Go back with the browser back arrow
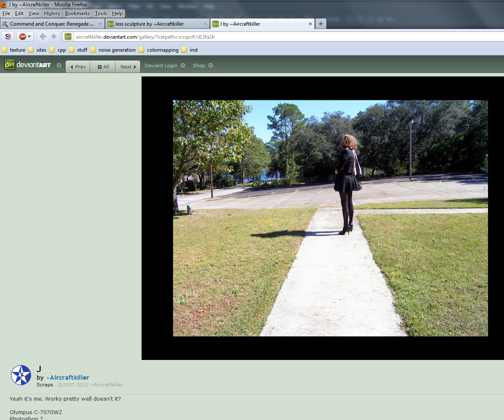 point(43,37)
